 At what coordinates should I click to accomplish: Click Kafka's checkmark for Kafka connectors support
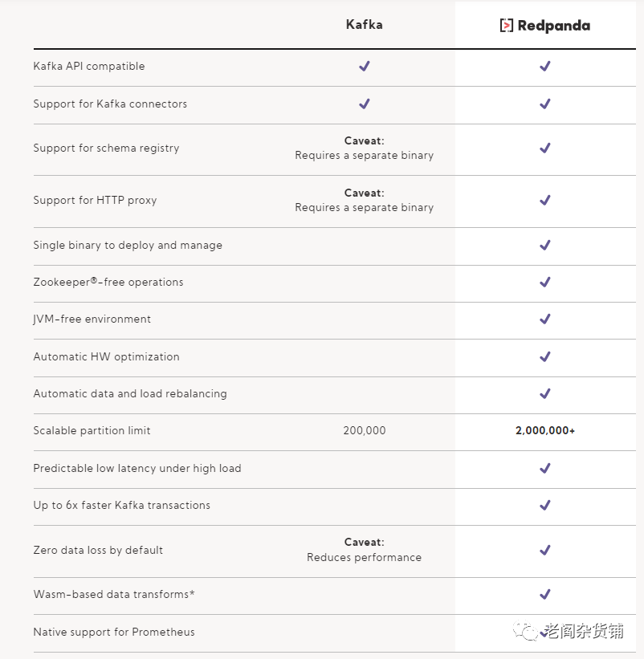coord(365,104)
